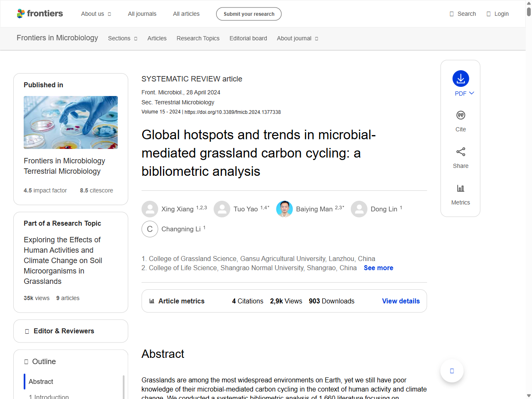Click Frontiers in Microbiology Terrestrial Microbiology link
Screen dimensions: 532x399
coord(64,166)
